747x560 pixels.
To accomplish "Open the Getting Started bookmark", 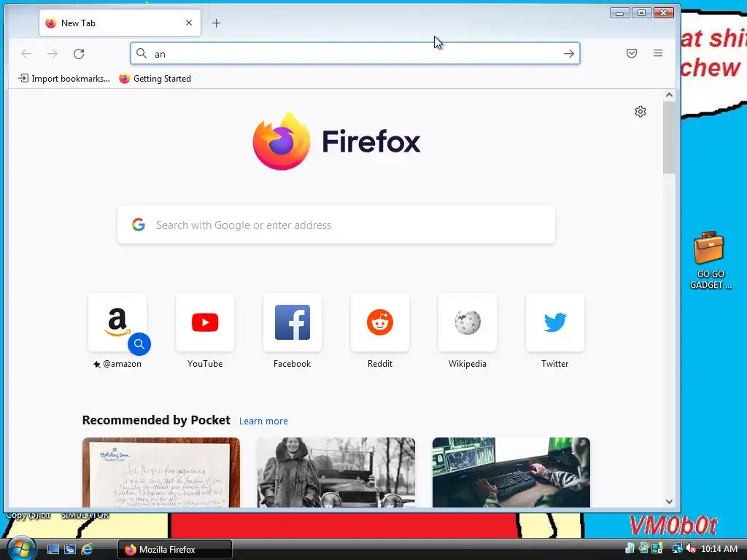I will click(x=155, y=79).
